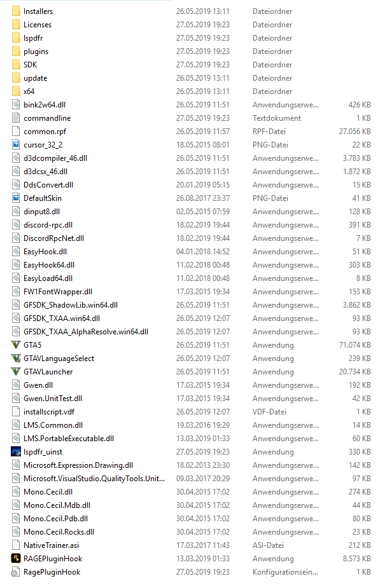Image resolution: width=383 pixels, height=588 pixels.
Task: Select the Gwen.UnitTest.dll file name
Action: pyautogui.click(x=53, y=399)
